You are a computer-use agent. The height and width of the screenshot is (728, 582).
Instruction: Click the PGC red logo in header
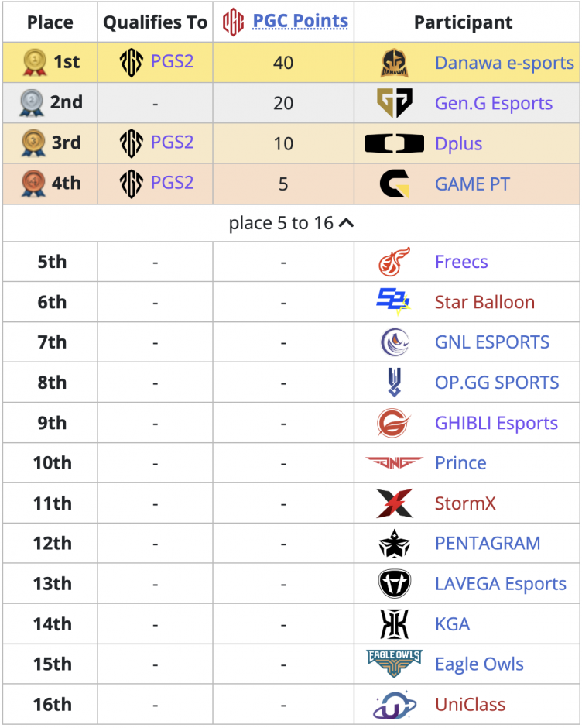coord(233,22)
